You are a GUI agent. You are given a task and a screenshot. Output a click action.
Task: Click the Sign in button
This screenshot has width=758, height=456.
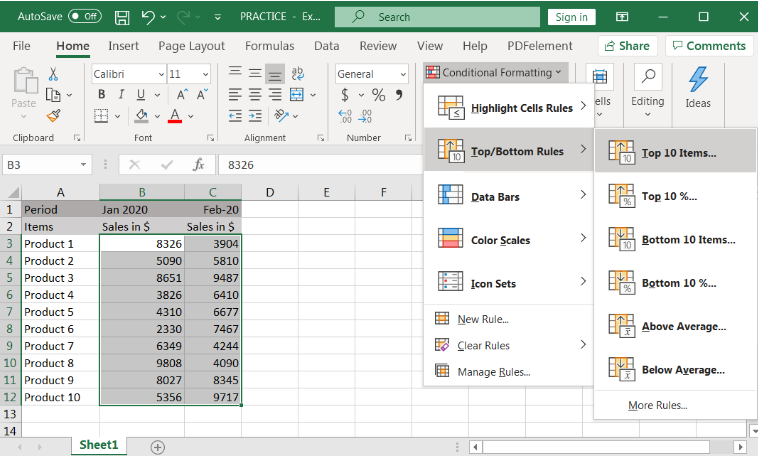click(571, 17)
